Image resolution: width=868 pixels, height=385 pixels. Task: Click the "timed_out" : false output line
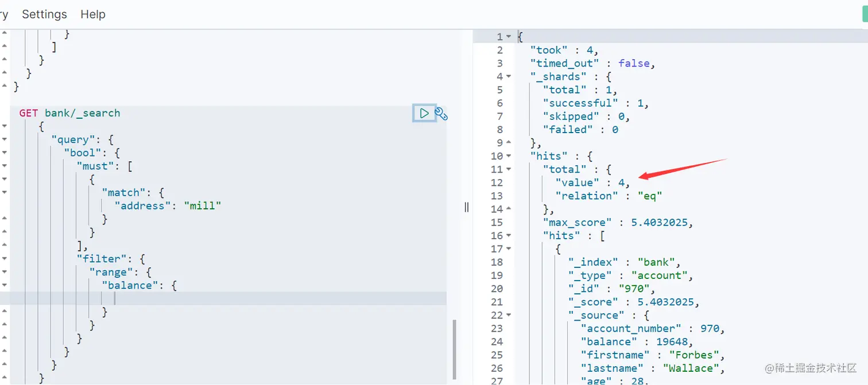[x=592, y=64]
